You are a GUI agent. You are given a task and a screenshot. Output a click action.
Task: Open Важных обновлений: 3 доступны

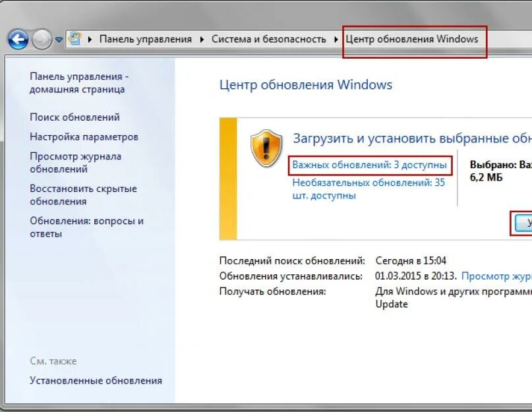point(369,165)
